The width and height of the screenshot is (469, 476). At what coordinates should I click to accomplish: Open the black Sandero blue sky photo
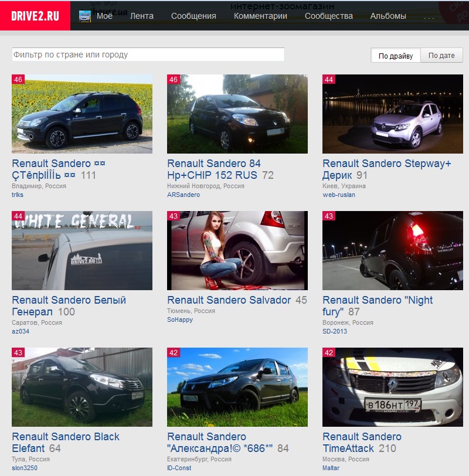click(237, 387)
